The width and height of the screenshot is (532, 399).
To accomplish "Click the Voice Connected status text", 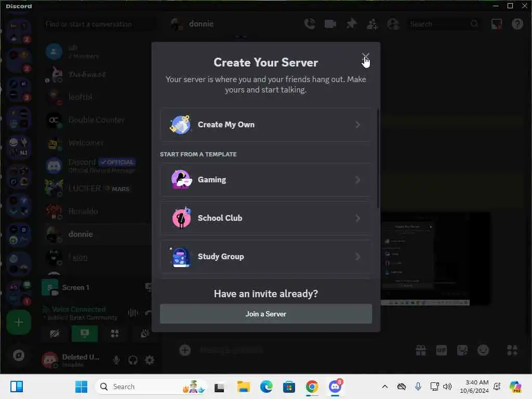I will [x=79, y=310].
